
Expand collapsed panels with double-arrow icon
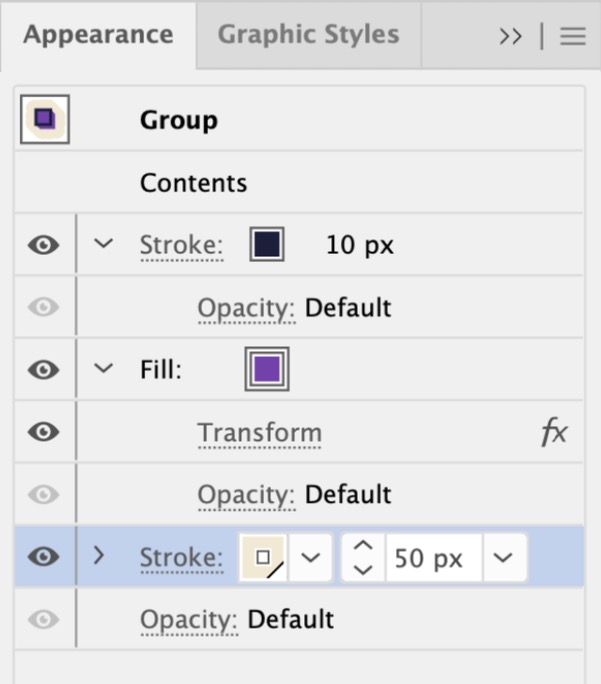tap(510, 37)
